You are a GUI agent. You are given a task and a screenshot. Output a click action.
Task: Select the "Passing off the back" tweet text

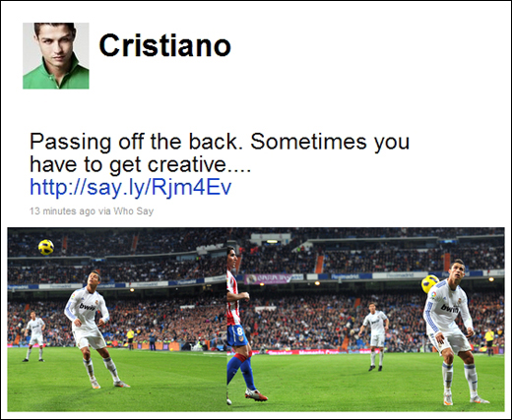[220, 152]
